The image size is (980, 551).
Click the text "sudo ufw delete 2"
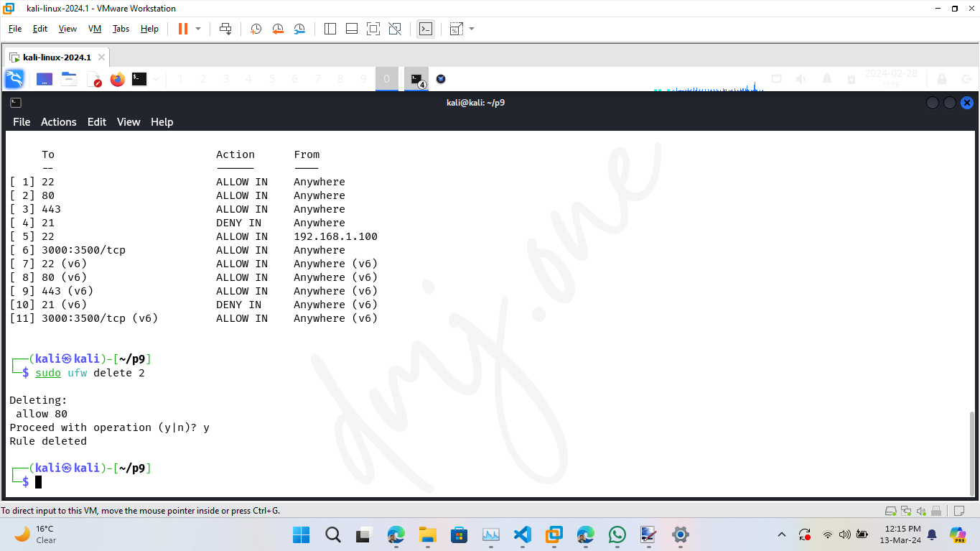pyautogui.click(x=90, y=373)
